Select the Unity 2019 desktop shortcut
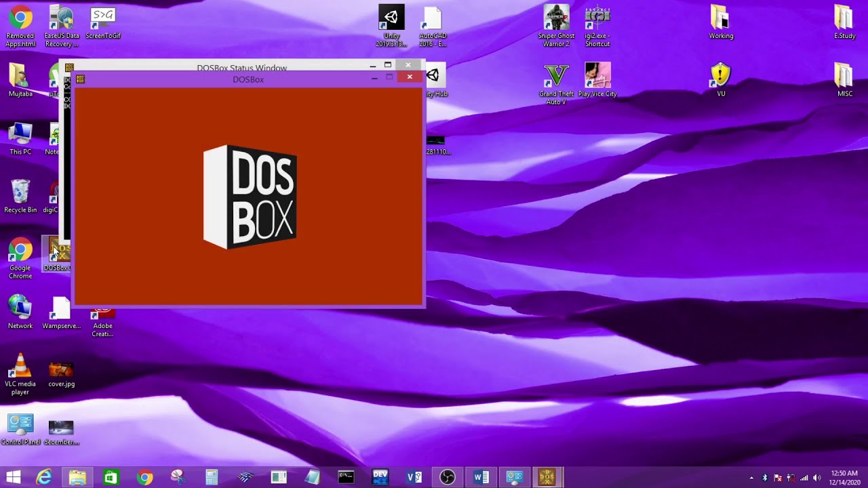The width and height of the screenshot is (868, 488). coord(391,26)
